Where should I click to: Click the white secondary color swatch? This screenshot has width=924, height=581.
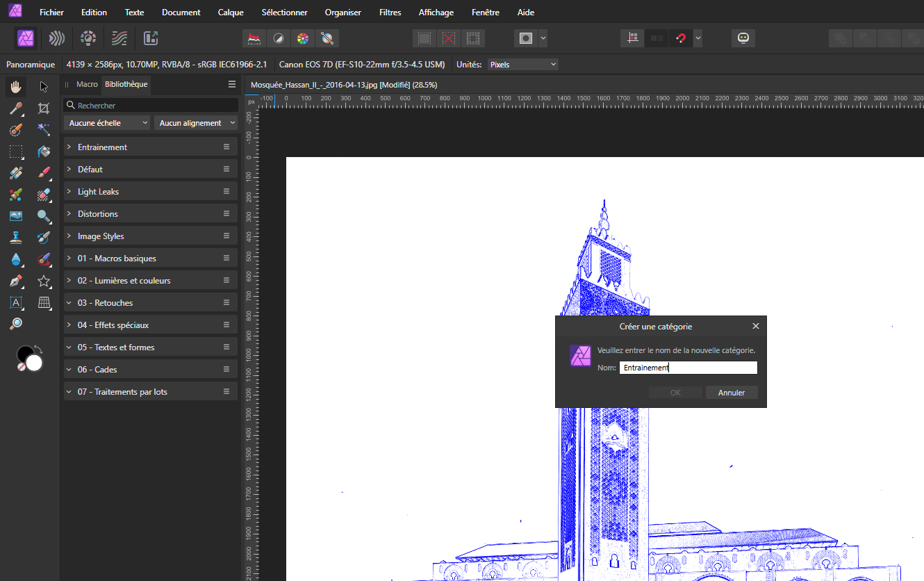pyautogui.click(x=35, y=363)
